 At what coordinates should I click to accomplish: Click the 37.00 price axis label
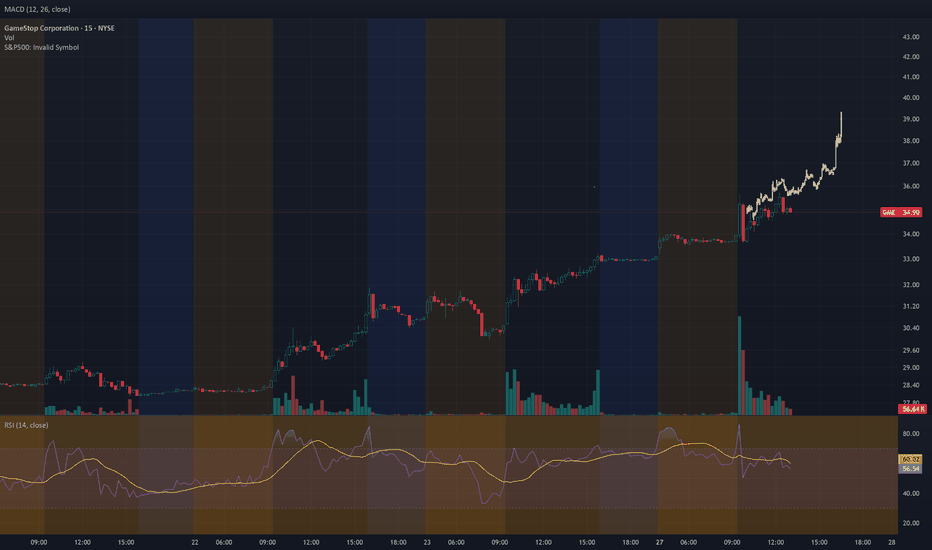click(x=911, y=163)
